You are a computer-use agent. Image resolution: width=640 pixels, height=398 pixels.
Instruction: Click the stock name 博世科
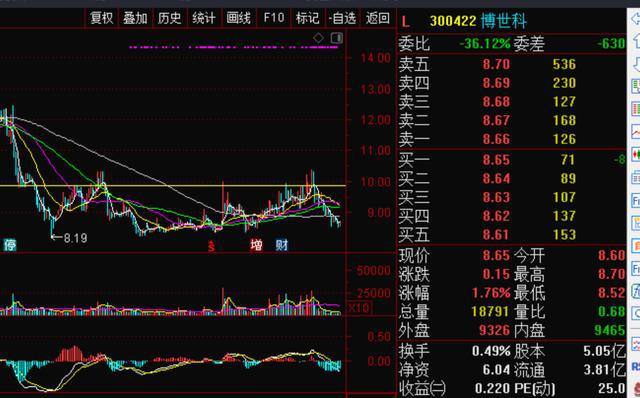click(x=504, y=21)
